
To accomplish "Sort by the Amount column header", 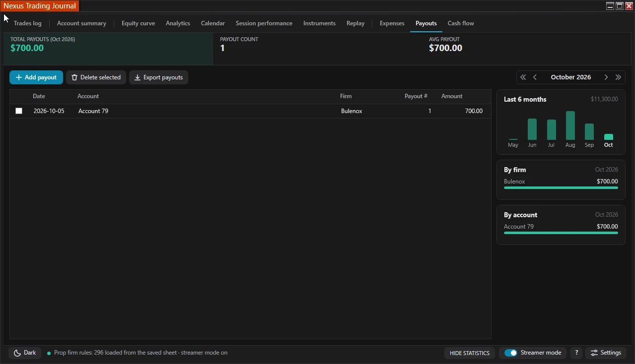I will click(452, 96).
